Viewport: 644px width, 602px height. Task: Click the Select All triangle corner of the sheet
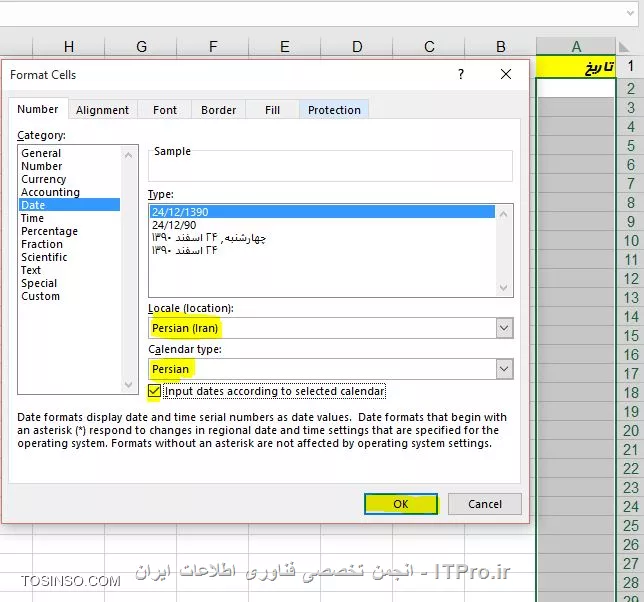624,47
